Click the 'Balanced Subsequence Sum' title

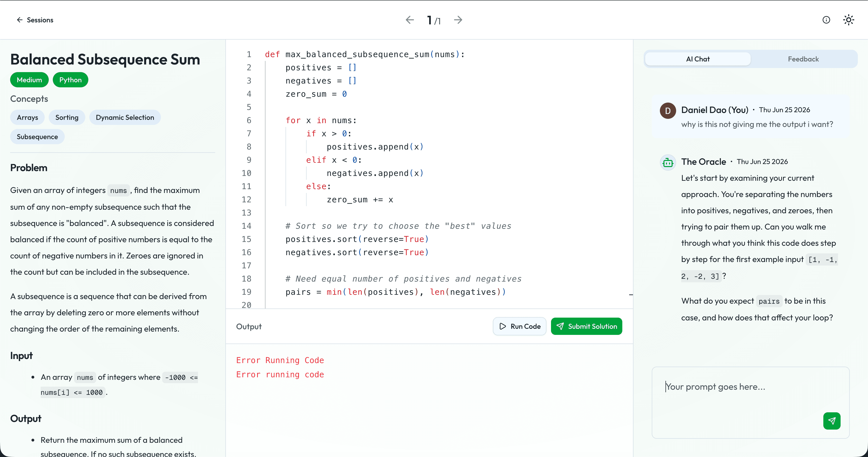[x=105, y=59]
